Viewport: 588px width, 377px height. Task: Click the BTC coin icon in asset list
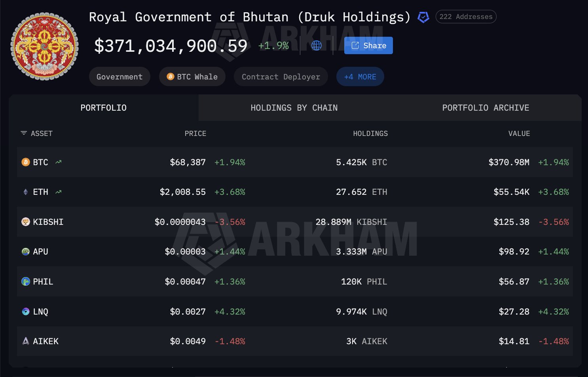(26, 162)
